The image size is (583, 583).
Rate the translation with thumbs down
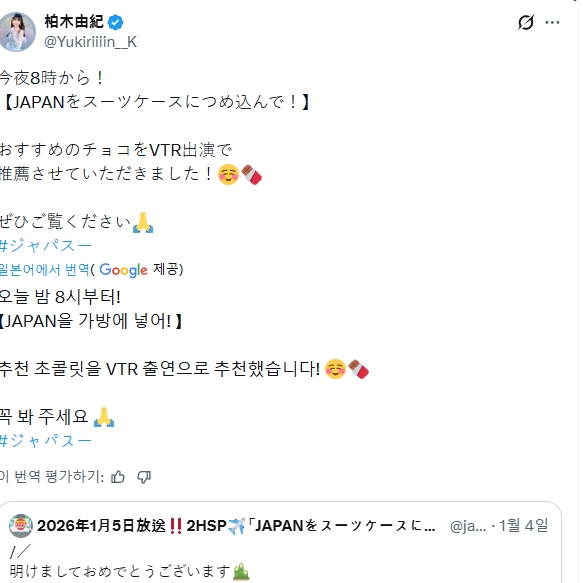(x=144, y=477)
